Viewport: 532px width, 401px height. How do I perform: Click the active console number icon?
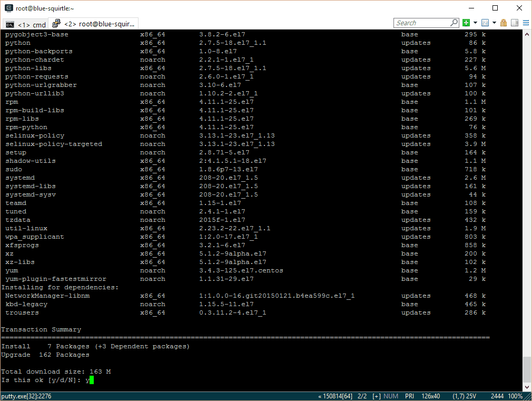pos(485,23)
